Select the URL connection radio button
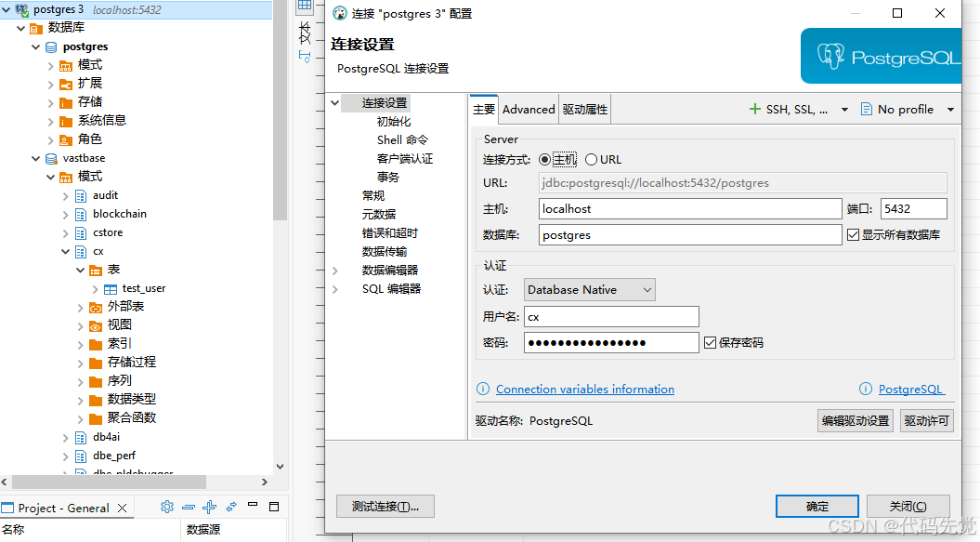 (591, 160)
